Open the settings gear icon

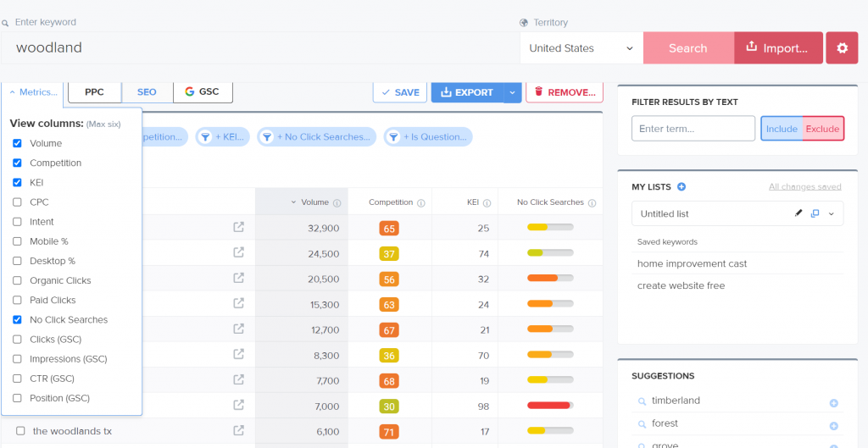[x=842, y=48]
